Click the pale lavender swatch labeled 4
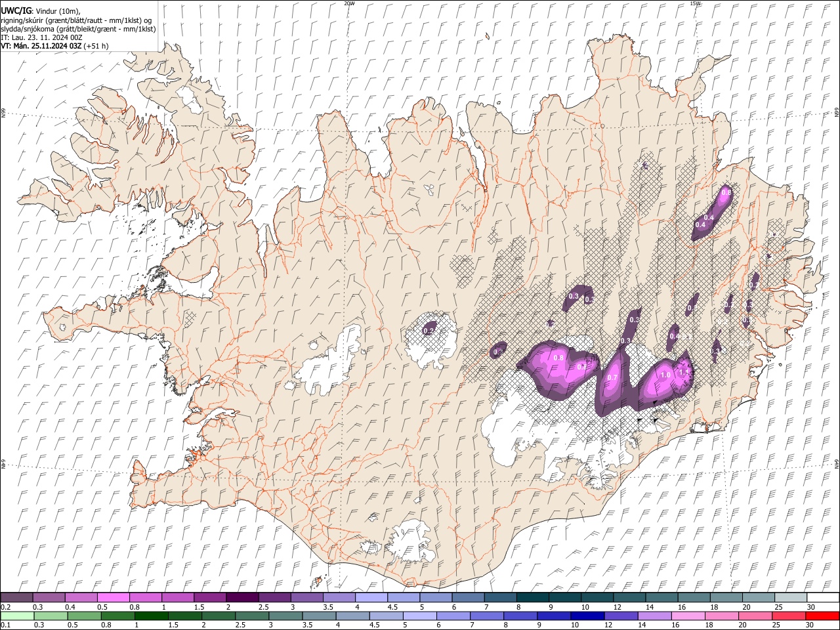The height and width of the screenshot is (630, 840). pos(371,598)
